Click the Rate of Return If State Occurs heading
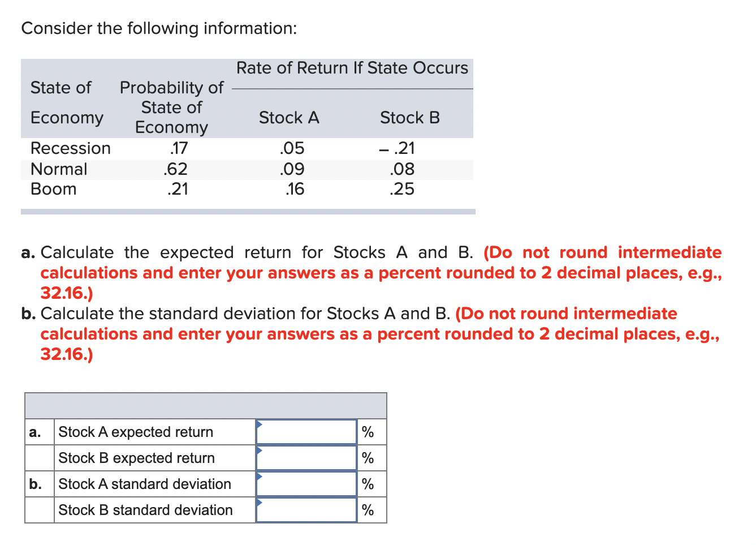 click(x=352, y=68)
